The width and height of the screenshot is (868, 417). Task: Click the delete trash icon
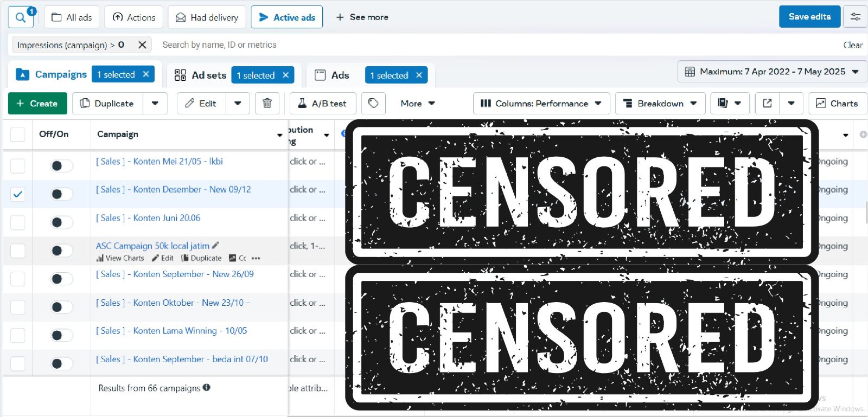[x=267, y=103]
